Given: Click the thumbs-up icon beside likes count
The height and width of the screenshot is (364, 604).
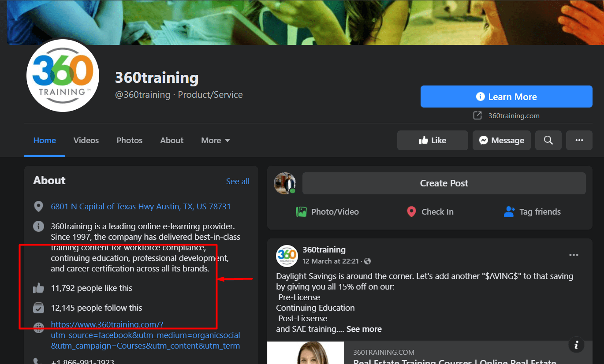Looking at the screenshot, I should (39, 288).
